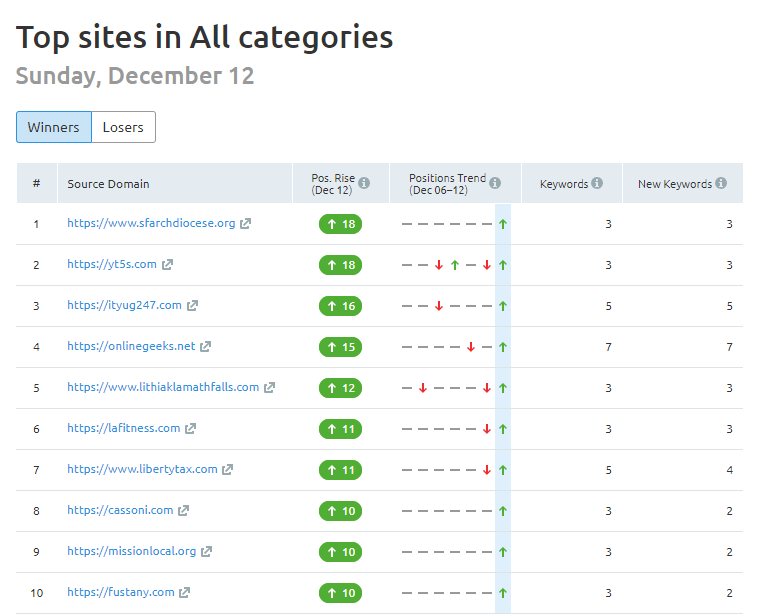Click the rise badge 12 for lithiaklamathfalls.com

pos(340,388)
